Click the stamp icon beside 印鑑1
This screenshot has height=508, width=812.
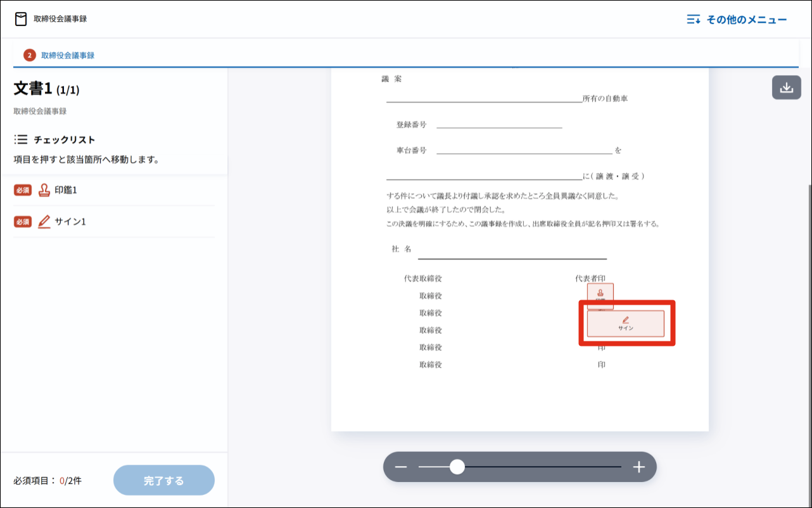(x=44, y=190)
